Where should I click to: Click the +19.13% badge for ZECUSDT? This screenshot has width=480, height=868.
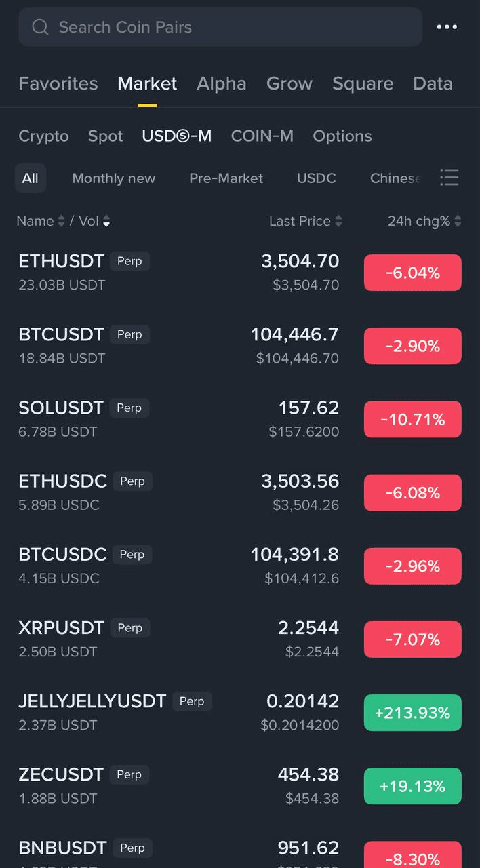412,786
